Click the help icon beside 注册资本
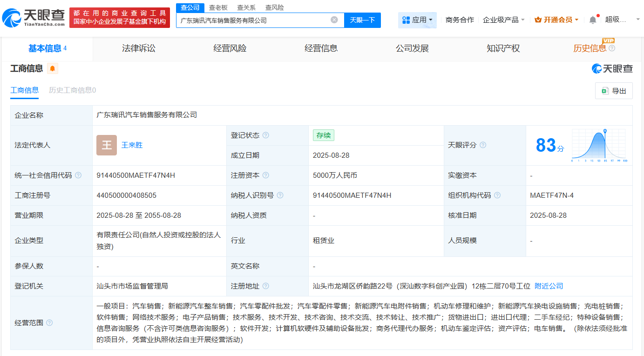Image resolution: width=644 pixels, height=356 pixels. point(265,175)
